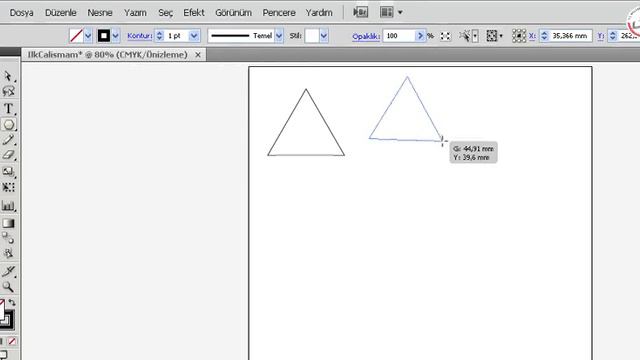The height and width of the screenshot is (360, 640).
Task: Click the black stroke swatch in control bar
Action: pos(104,36)
